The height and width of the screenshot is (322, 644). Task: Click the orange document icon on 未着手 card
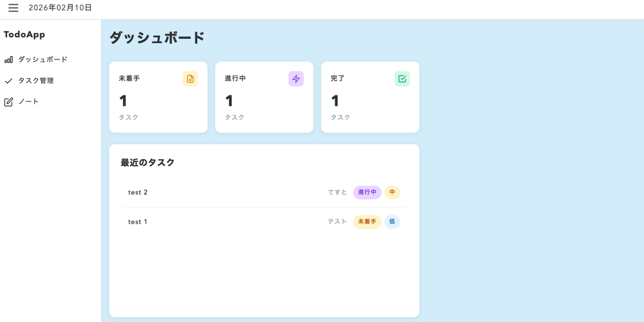[190, 79]
